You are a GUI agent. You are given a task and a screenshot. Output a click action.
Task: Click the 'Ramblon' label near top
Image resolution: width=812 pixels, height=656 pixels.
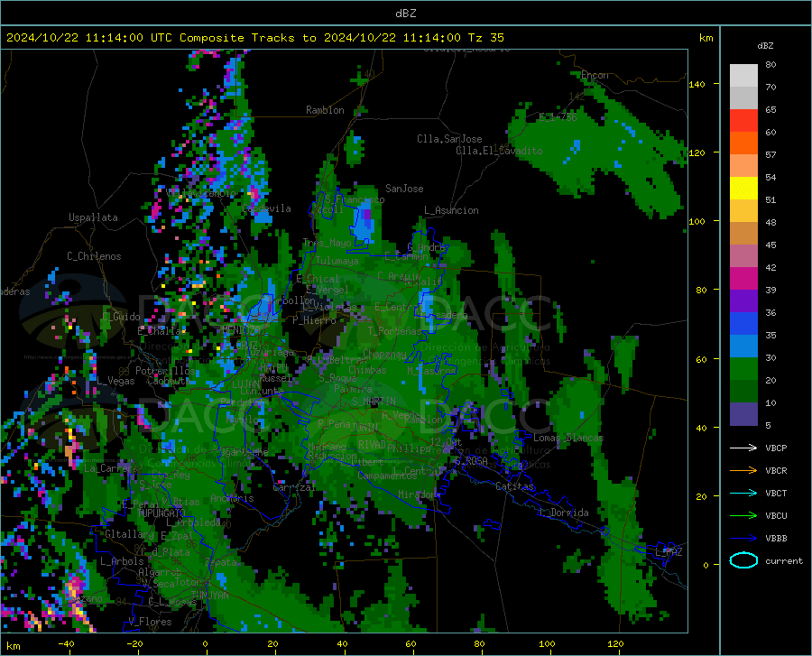325,110
